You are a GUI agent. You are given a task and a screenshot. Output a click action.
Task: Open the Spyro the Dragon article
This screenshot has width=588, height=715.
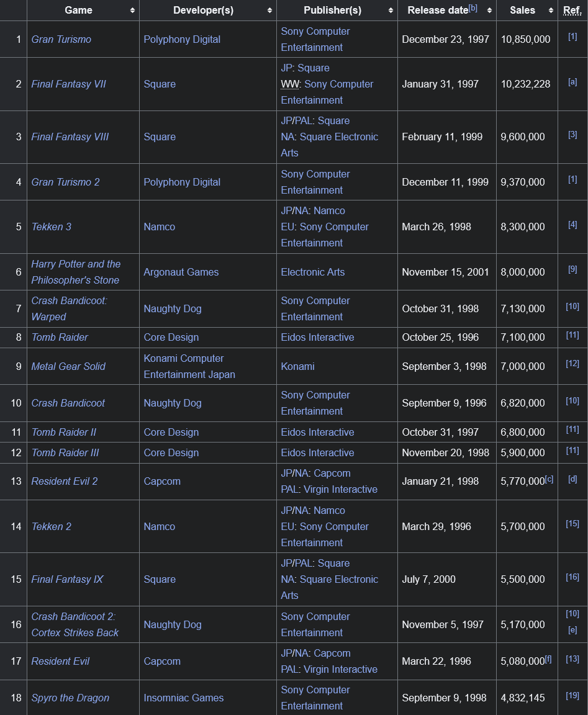[x=70, y=698]
